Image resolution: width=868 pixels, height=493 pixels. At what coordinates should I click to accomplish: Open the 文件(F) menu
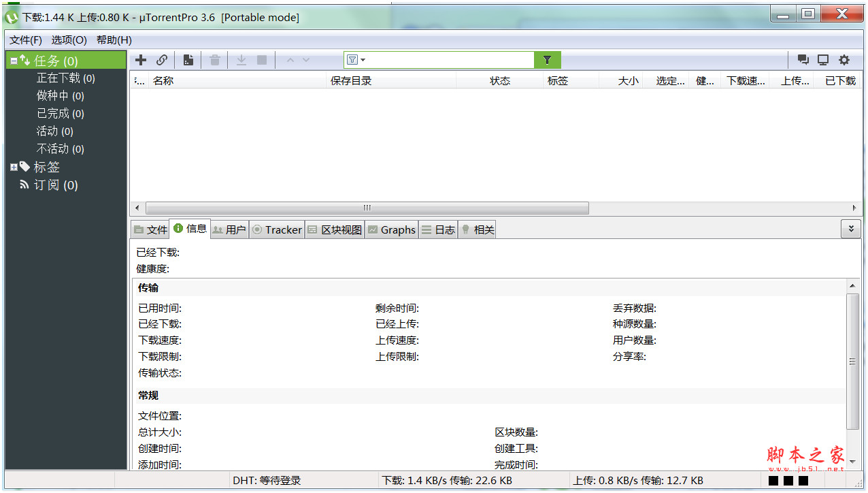pos(25,40)
